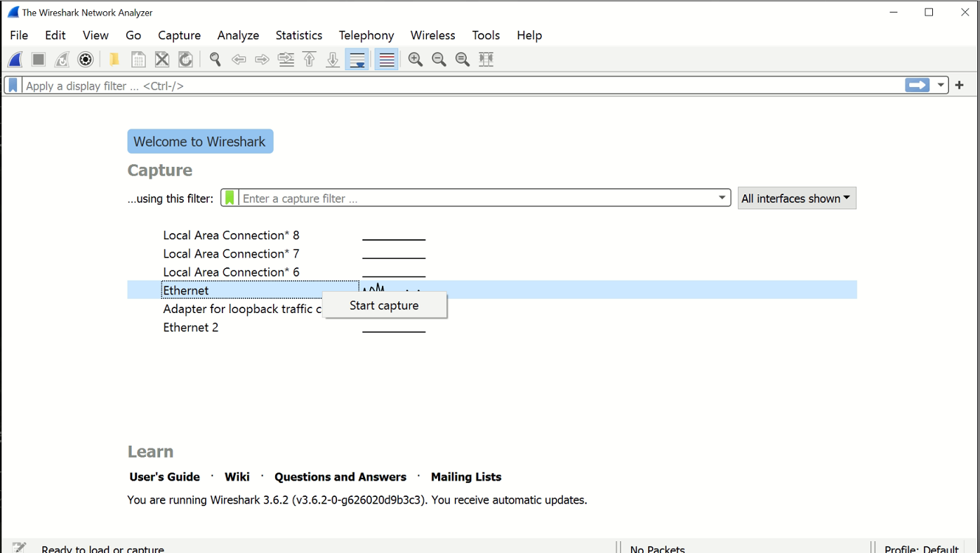Open a capture file folder icon
This screenshot has width=980, height=553.
pyautogui.click(x=114, y=60)
